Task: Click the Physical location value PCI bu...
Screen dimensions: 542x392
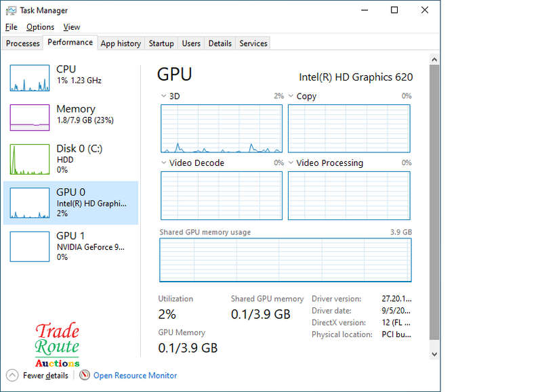Action: (396, 334)
